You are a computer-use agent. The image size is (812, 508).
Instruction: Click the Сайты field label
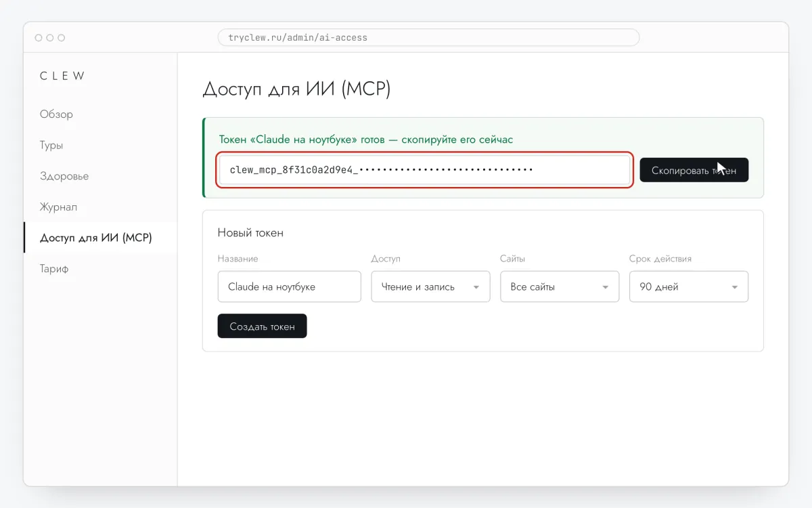pos(512,259)
